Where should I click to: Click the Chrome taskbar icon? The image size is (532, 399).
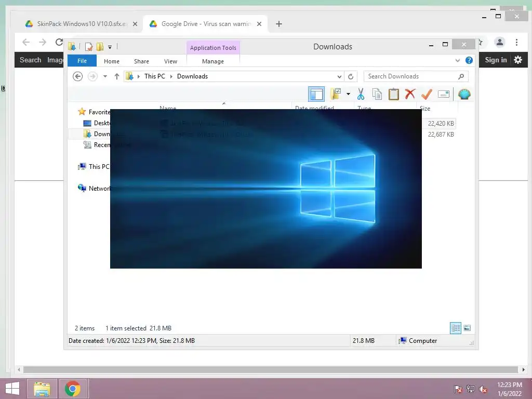pos(73,389)
